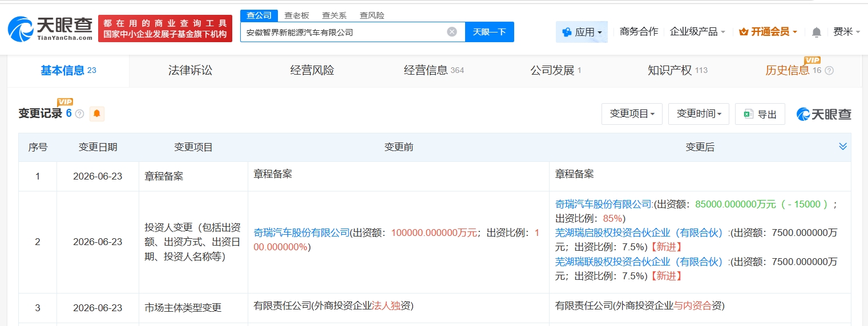Open 芜湖瑞联股权投资合伙企业 link
Image resolution: width=868 pixels, height=326 pixels.
tap(639, 262)
